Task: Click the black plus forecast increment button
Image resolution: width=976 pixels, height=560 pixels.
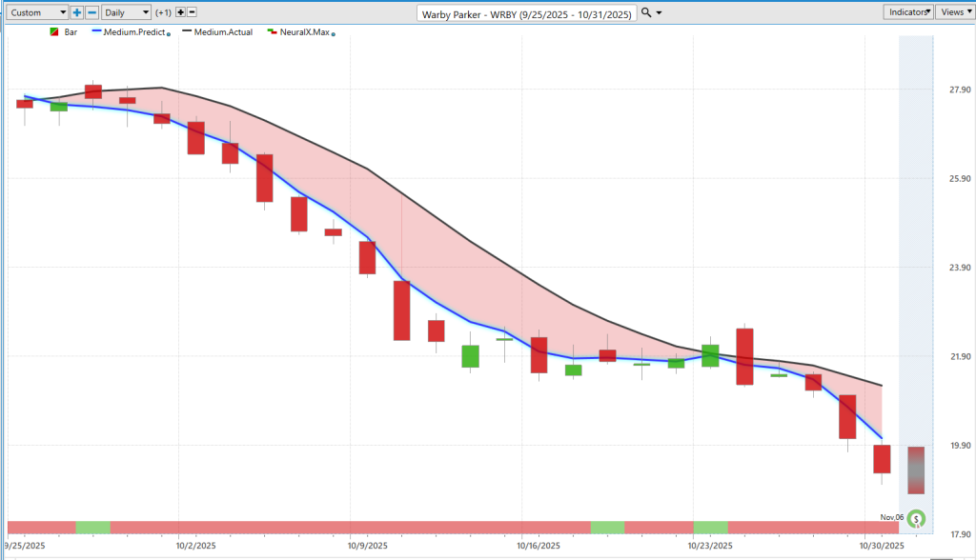Action: (x=180, y=12)
